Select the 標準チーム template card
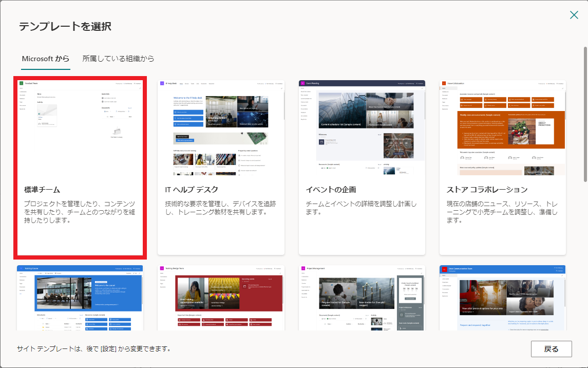 click(x=80, y=168)
